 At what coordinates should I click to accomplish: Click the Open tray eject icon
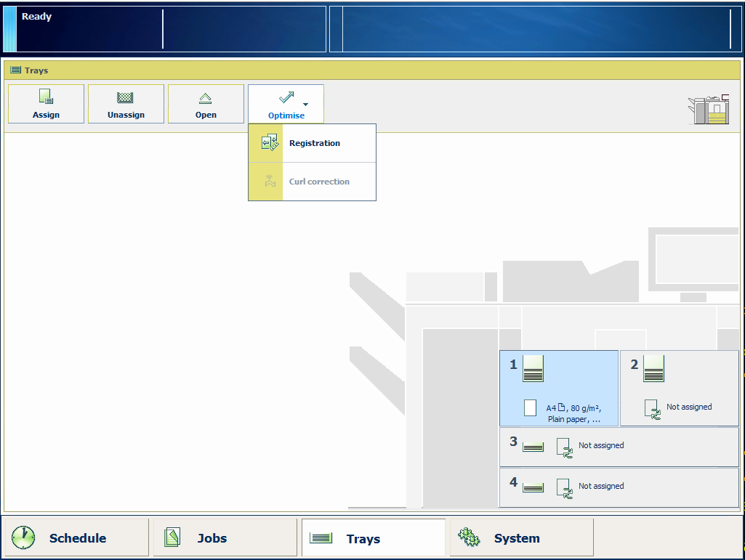(x=206, y=98)
